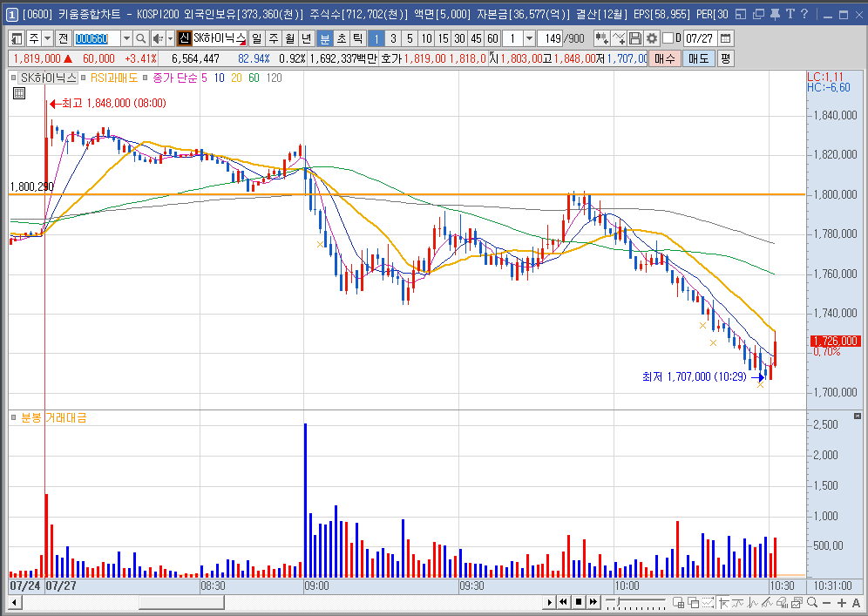Expand the speaker options dropdown arrow
Viewport: 868px width, 616px height.
pyautogui.click(x=170, y=38)
